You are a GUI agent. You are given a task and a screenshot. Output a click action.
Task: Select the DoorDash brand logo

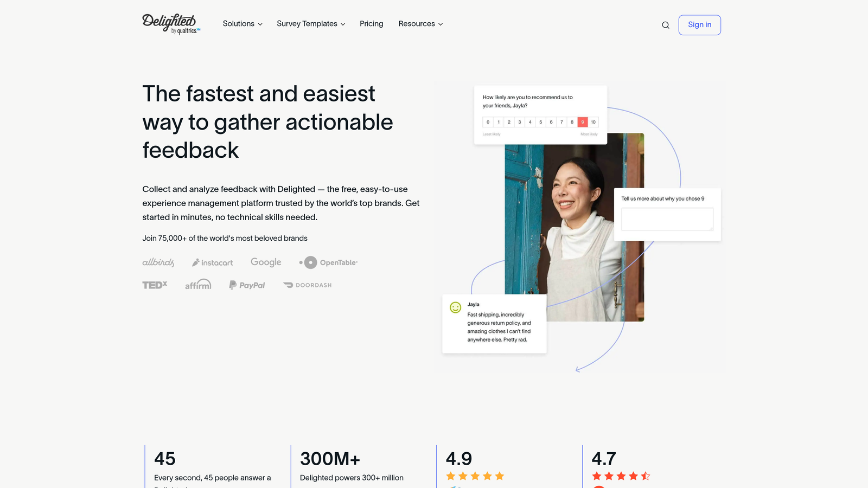point(307,285)
